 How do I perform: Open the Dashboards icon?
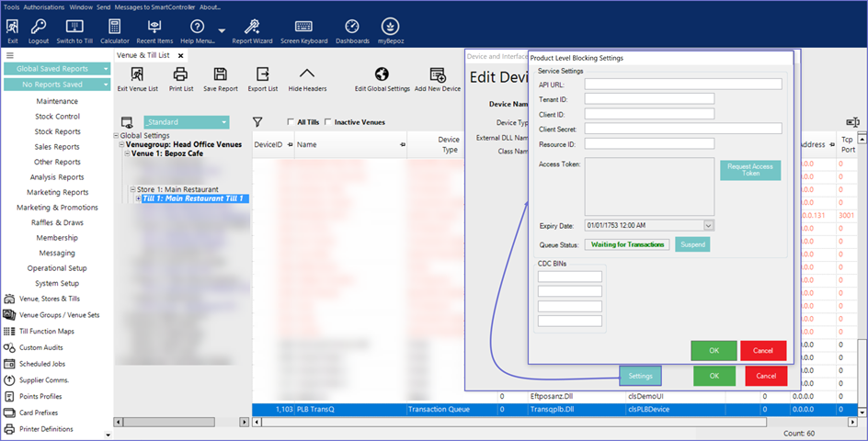click(x=352, y=27)
